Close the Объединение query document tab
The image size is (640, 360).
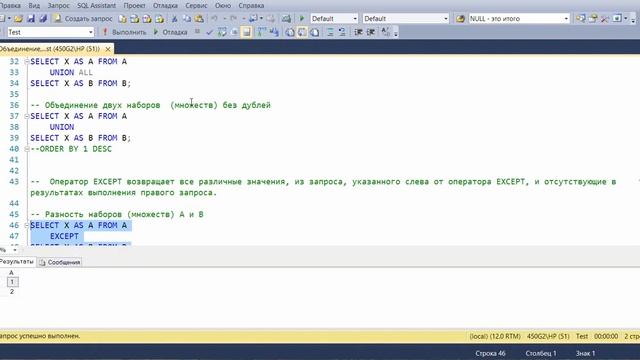pos(108,49)
